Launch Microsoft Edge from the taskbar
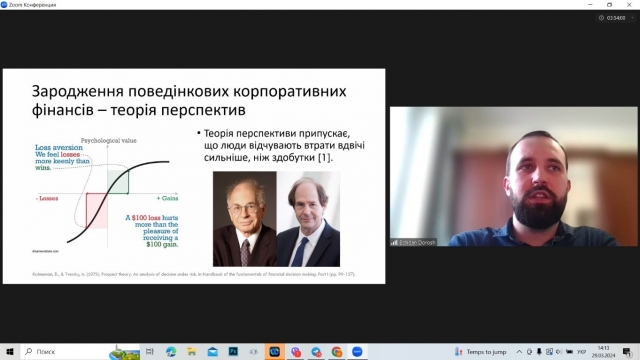This screenshot has height=360, width=640. pos(171,351)
